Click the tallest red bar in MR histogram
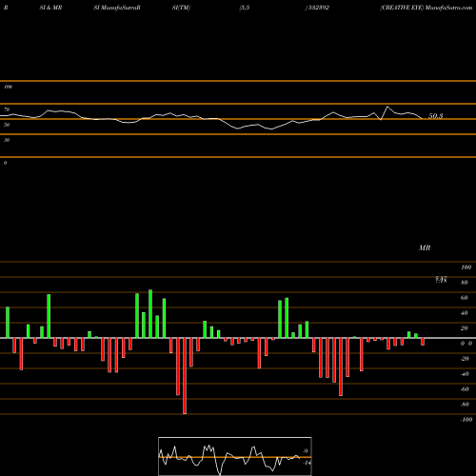 click(185, 376)
